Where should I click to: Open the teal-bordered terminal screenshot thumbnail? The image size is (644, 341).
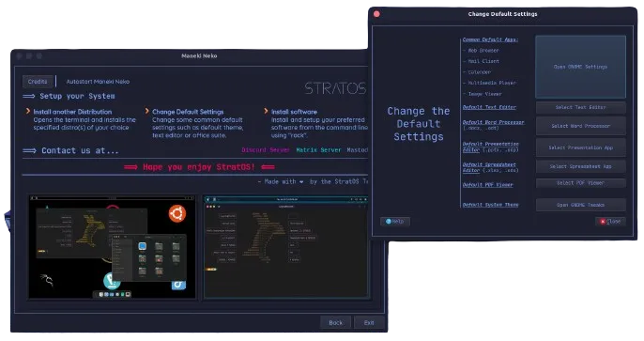pyautogui.click(x=286, y=247)
